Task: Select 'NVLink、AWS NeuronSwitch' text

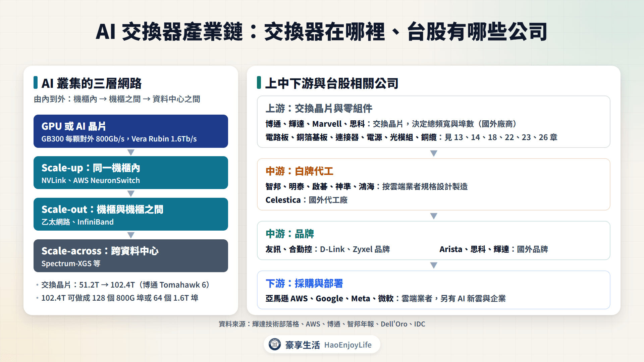Action: click(x=91, y=180)
